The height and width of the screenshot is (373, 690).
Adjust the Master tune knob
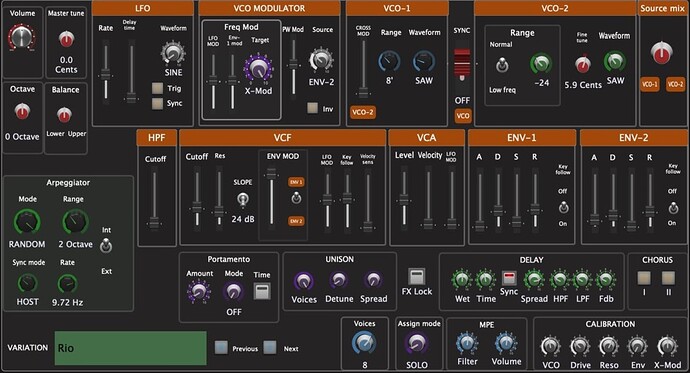click(x=66, y=39)
